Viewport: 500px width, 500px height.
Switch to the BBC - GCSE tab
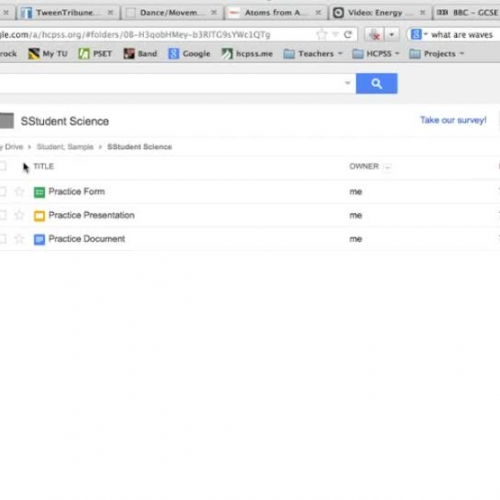coord(467,13)
